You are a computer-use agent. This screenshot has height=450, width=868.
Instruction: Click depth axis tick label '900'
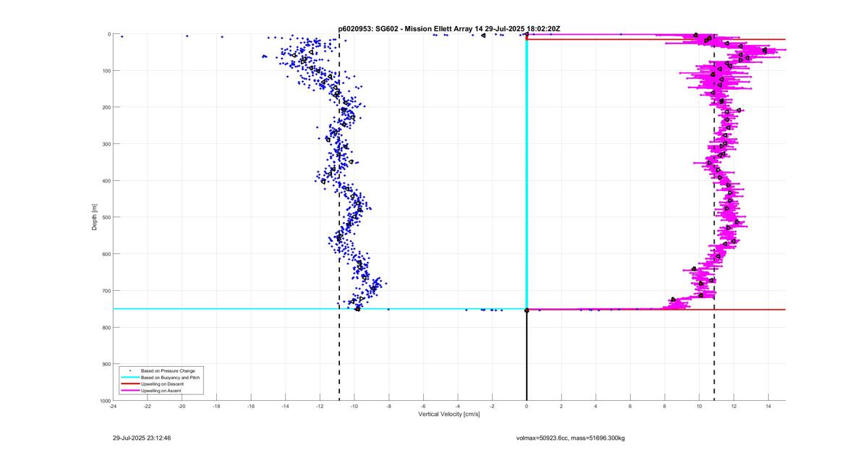tap(106, 364)
